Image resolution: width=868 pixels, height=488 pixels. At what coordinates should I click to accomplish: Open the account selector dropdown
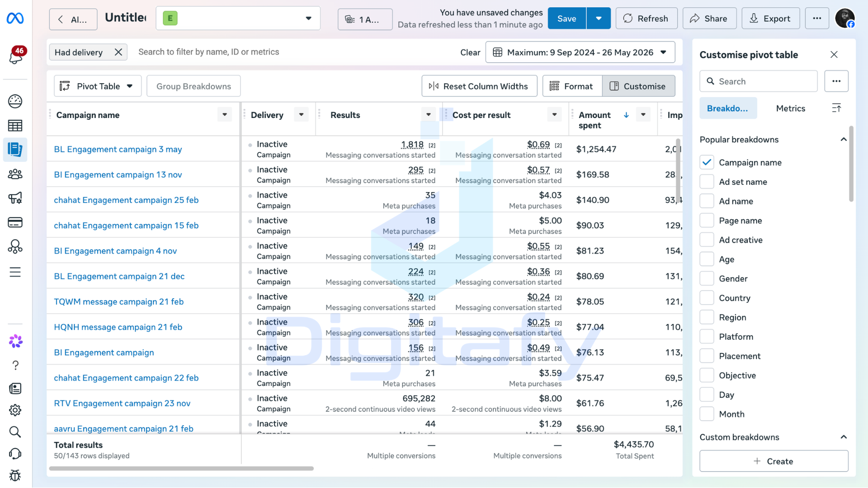(238, 19)
